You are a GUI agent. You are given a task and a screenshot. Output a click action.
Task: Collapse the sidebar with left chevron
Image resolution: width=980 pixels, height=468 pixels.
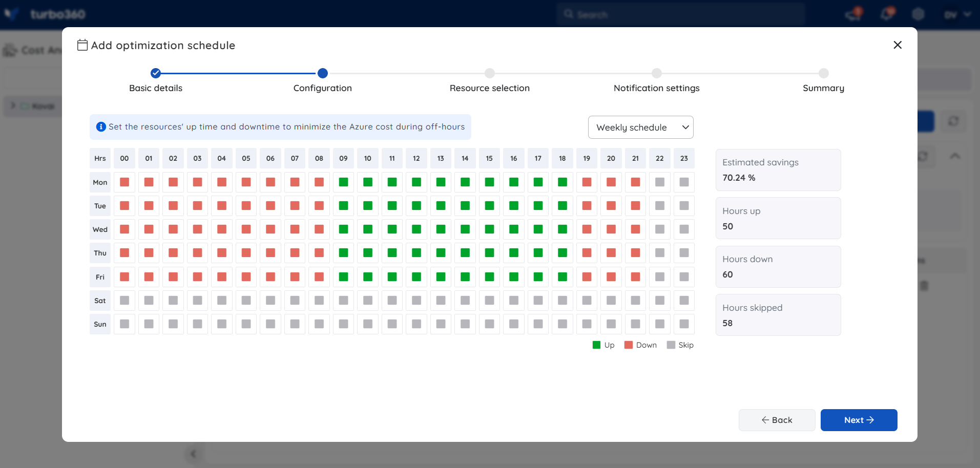(x=193, y=454)
